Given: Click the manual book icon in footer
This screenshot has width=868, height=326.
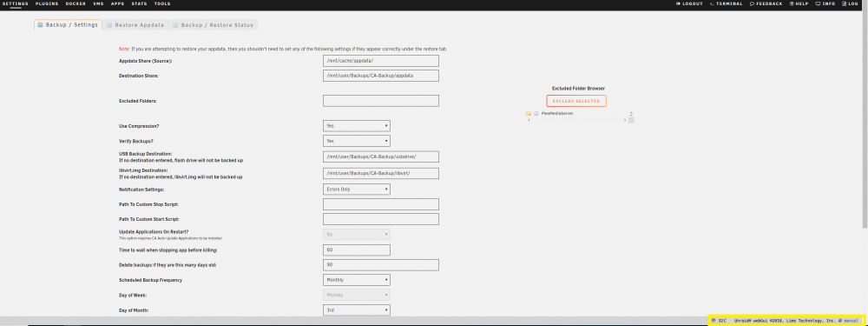Looking at the screenshot, I should point(839,321).
